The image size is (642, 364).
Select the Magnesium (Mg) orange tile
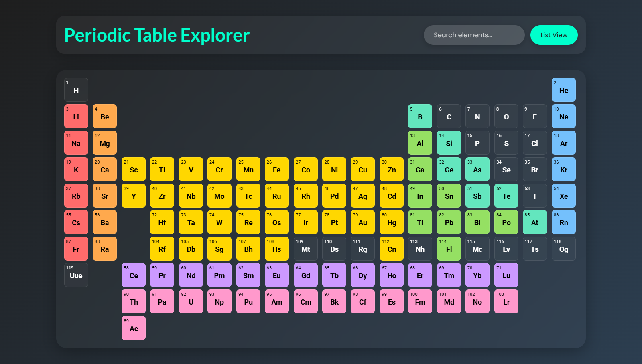[x=105, y=143]
